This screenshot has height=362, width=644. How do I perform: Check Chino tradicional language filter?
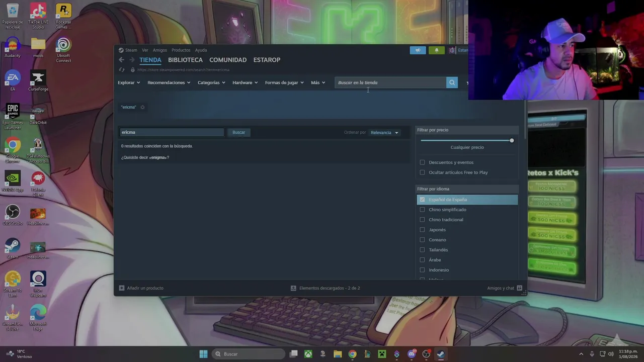422,220
